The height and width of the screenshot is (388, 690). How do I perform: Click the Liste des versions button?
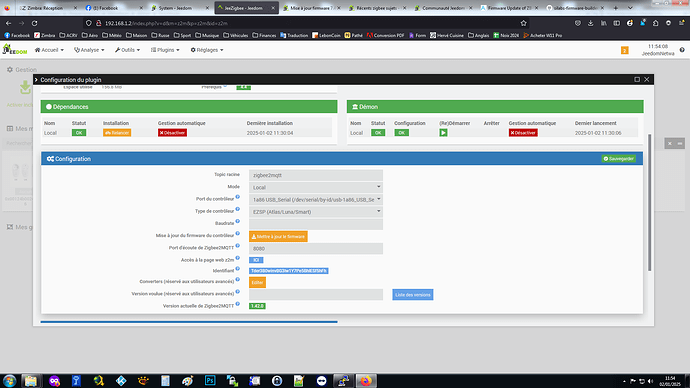click(x=413, y=295)
